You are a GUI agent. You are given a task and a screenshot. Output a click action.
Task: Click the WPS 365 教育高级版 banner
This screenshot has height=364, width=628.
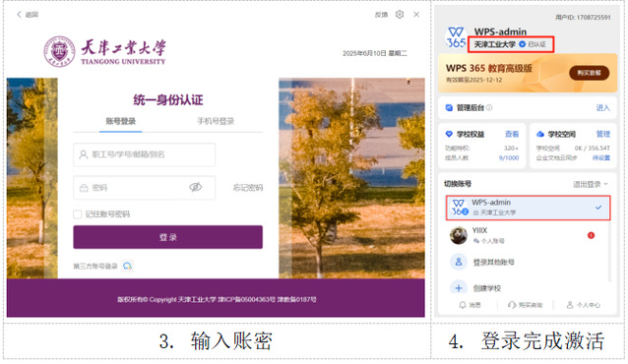pyautogui.click(x=528, y=73)
